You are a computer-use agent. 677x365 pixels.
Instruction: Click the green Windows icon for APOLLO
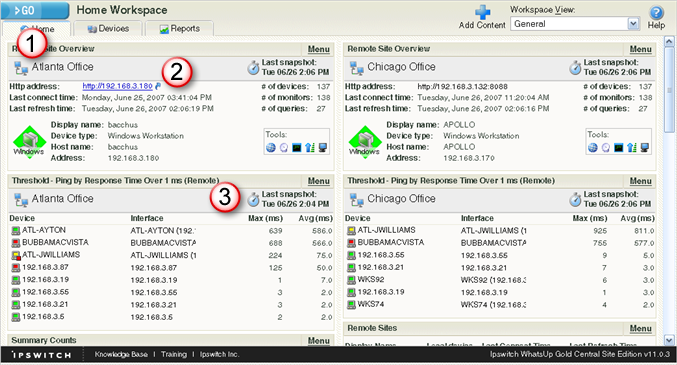pos(364,142)
